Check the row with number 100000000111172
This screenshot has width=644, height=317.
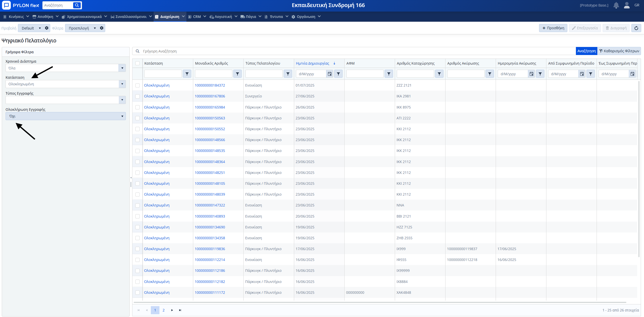point(137,293)
